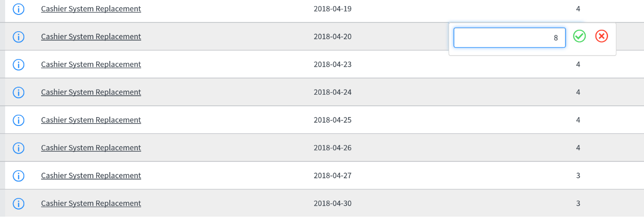Open Cashier System Replacement link dated 2018-04-30
644x223 pixels.
[91, 203]
